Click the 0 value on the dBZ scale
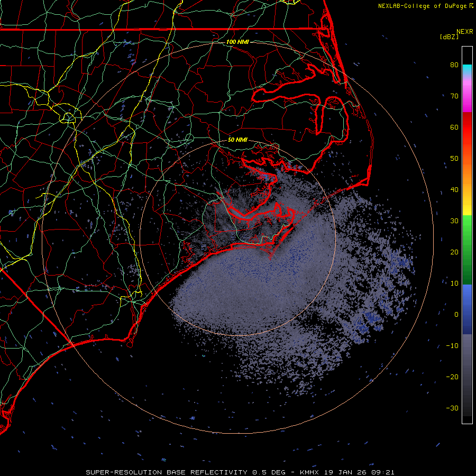The height and width of the screenshot is (476, 476). tap(456, 315)
